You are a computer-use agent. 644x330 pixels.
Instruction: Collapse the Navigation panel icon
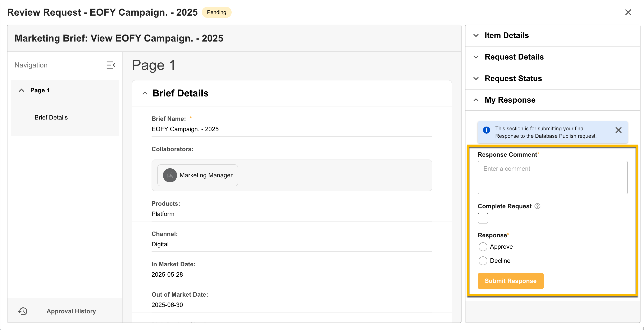(111, 65)
